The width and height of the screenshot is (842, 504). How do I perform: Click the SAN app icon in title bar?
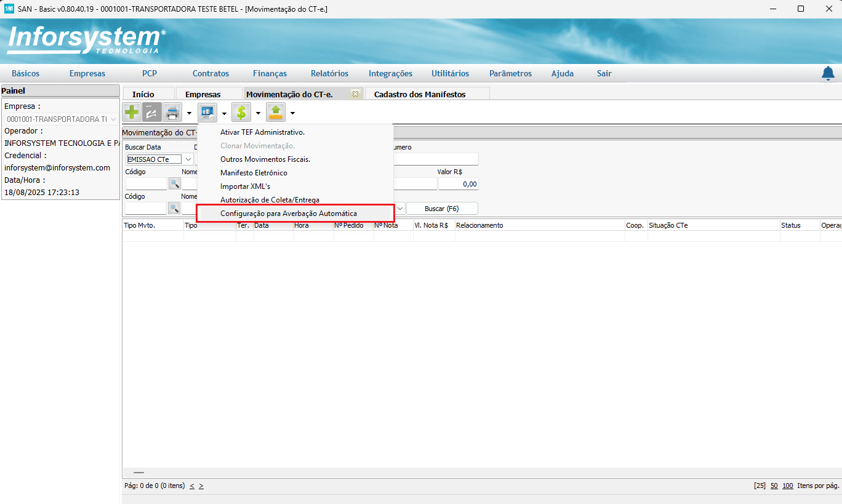click(x=9, y=9)
